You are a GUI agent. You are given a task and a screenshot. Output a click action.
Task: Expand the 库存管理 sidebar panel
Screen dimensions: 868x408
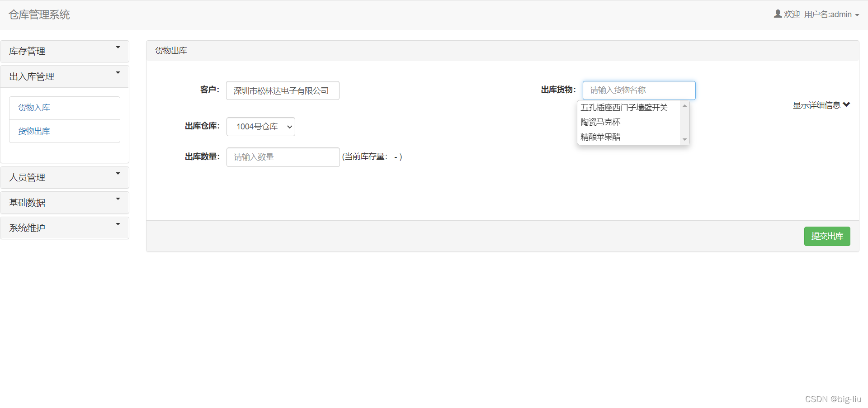[x=65, y=51]
